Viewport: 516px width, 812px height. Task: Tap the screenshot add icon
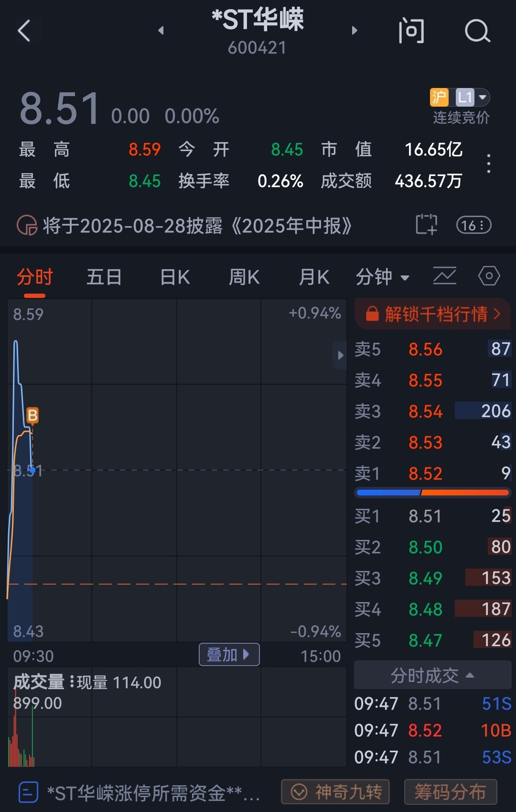tap(426, 225)
